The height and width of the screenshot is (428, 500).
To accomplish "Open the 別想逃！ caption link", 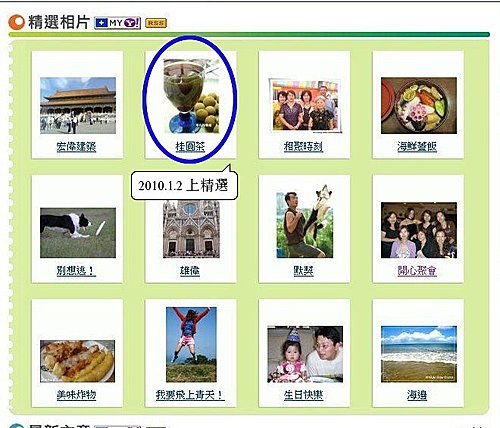I will (x=76, y=271).
